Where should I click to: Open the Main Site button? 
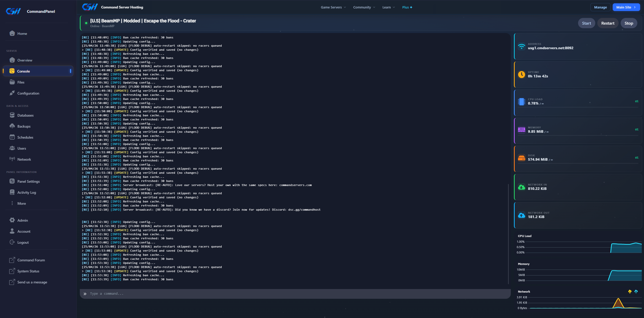tap(626, 7)
